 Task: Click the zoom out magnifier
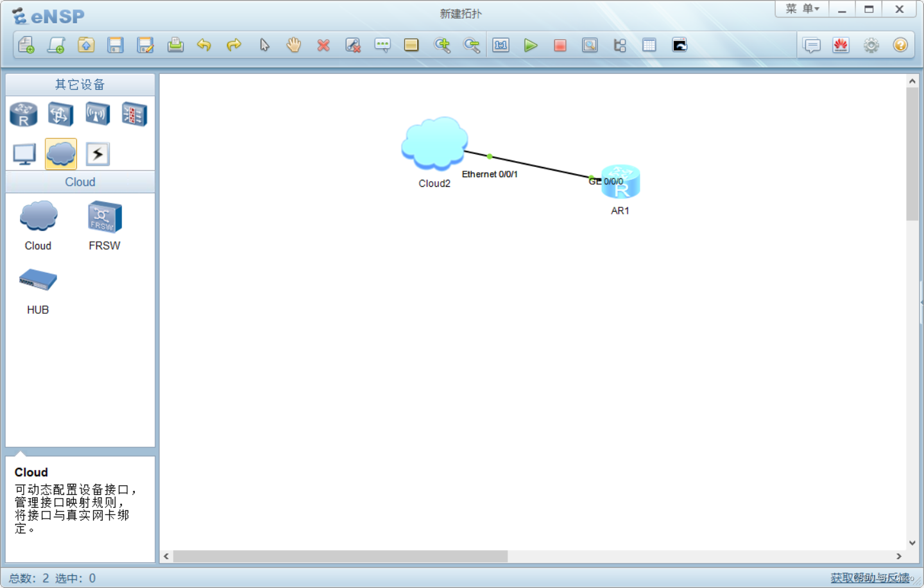point(472,45)
